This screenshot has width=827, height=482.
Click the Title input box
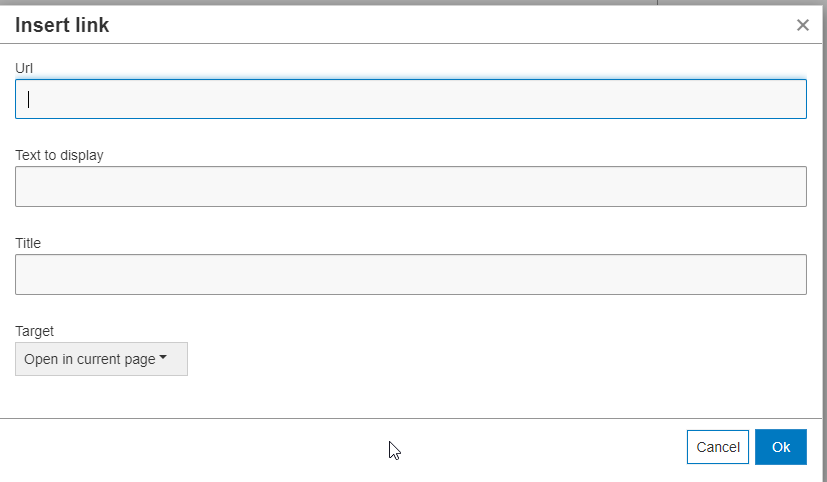[x=410, y=274]
